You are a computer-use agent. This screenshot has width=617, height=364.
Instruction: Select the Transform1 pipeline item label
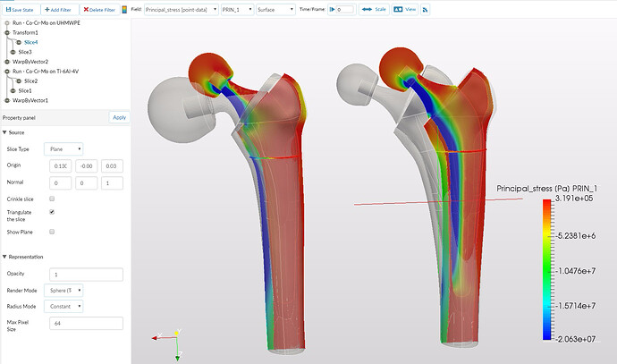point(25,33)
